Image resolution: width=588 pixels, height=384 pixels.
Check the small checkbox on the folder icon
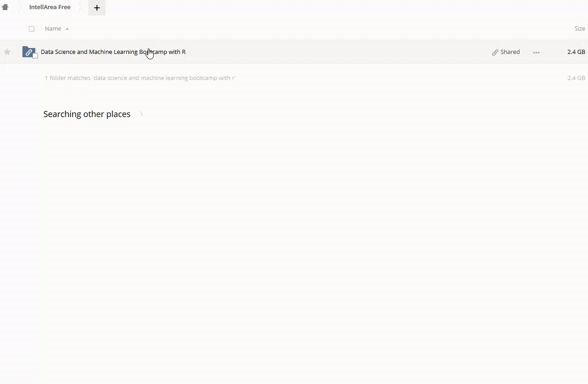(35, 56)
